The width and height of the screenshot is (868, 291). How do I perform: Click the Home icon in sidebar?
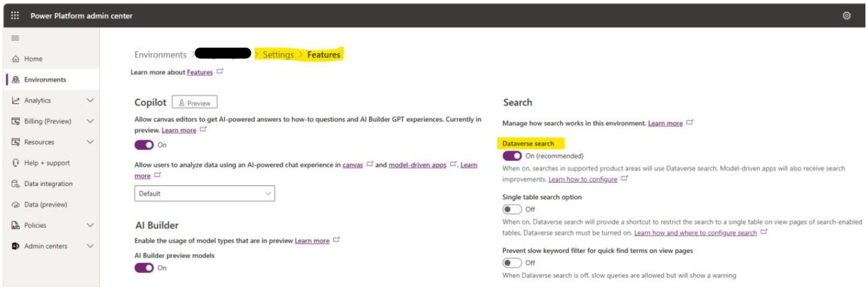[x=15, y=59]
